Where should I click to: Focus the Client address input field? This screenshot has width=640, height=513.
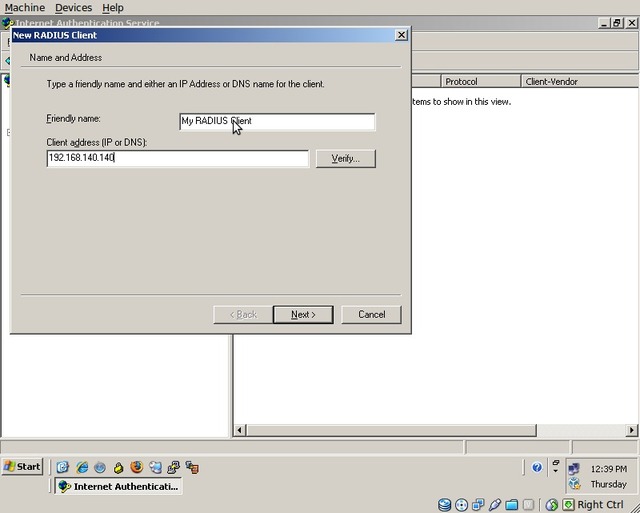point(177,158)
